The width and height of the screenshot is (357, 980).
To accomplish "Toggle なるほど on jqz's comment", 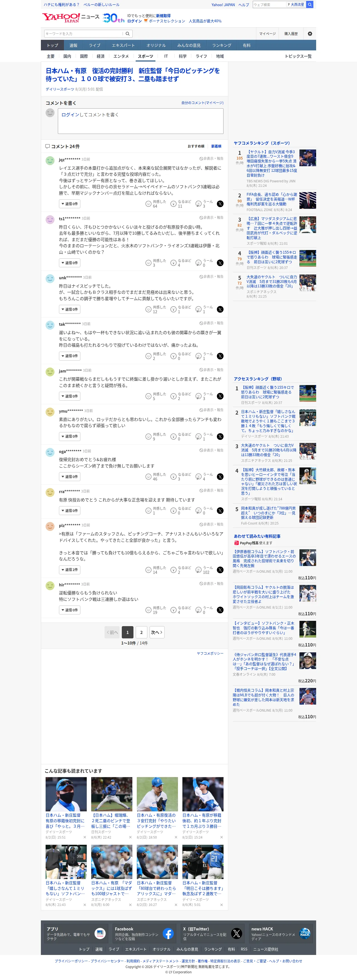I will pos(181,204).
